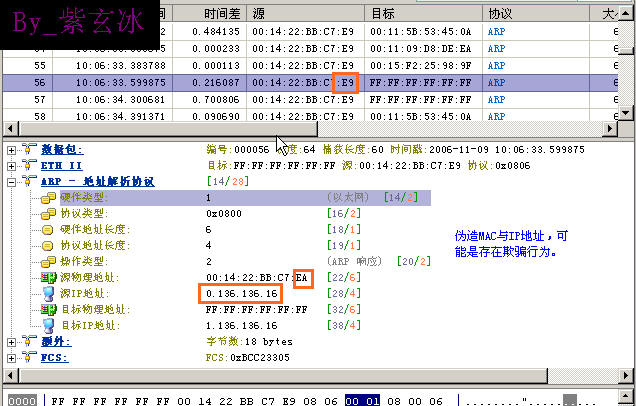Click the 源物理地址 MAC icon

click(x=49, y=278)
